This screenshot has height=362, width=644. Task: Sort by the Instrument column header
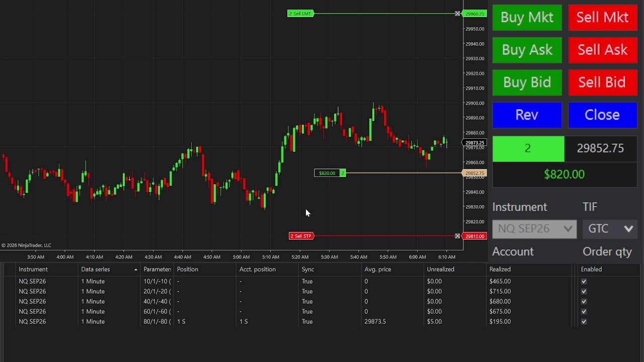pyautogui.click(x=46, y=269)
